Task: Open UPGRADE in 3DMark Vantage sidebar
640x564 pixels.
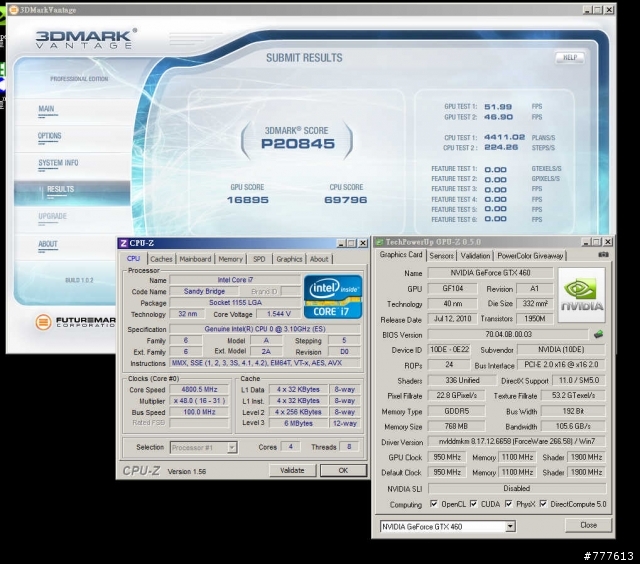Action: (x=53, y=216)
